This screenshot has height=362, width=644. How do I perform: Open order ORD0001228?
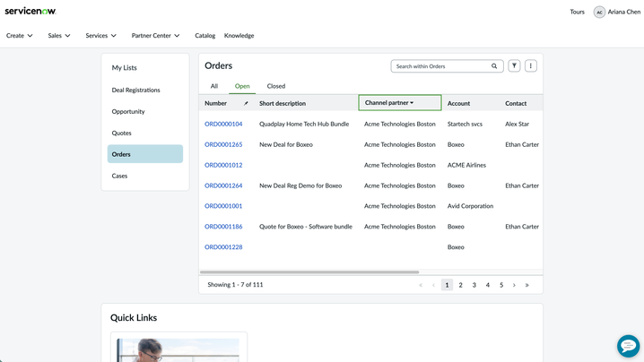point(223,247)
